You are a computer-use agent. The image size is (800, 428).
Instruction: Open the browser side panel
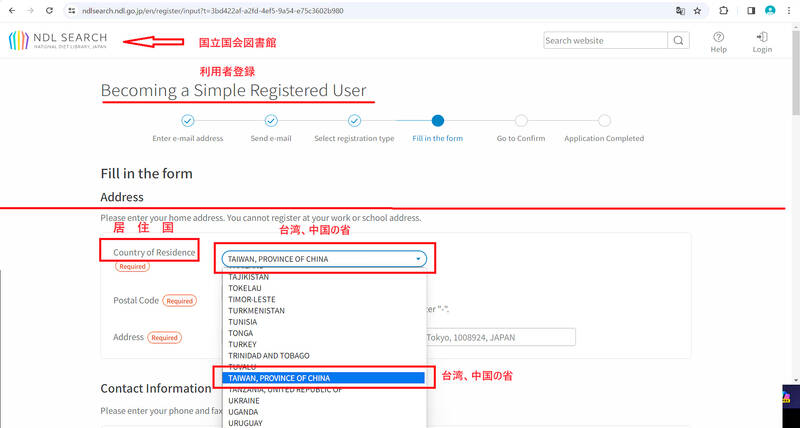751,10
